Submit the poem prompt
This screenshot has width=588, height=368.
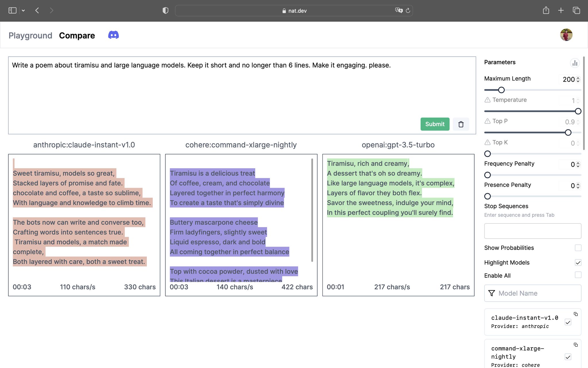[x=435, y=124]
